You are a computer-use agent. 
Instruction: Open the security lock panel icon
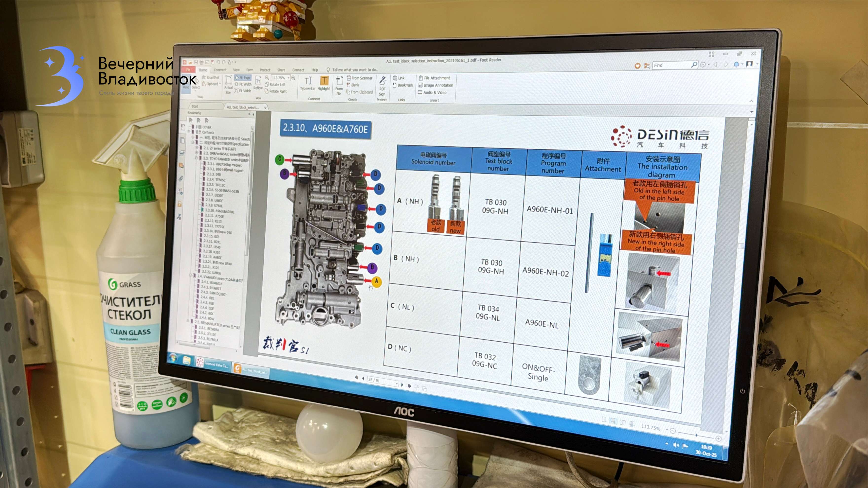point(180,204)
